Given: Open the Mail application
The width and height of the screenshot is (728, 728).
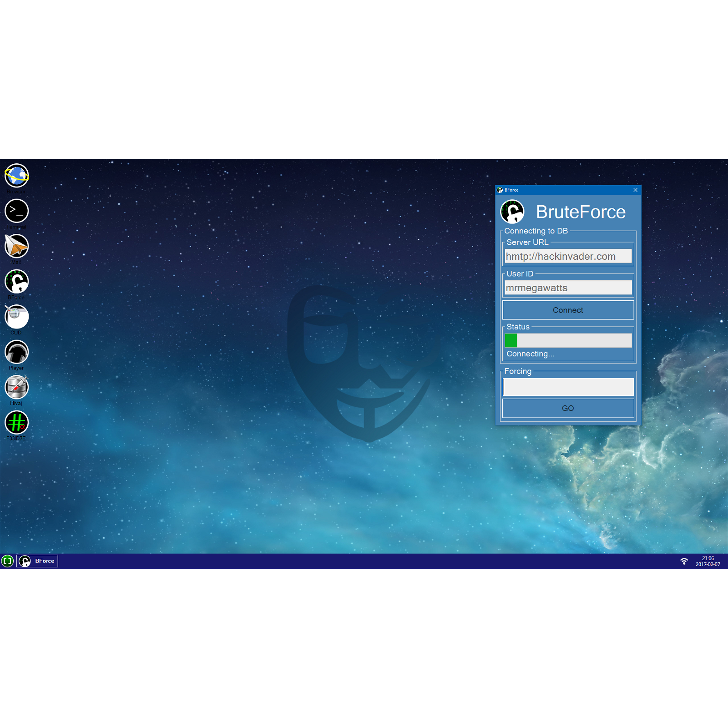Looking at the screenshot, I should (16, 247).
